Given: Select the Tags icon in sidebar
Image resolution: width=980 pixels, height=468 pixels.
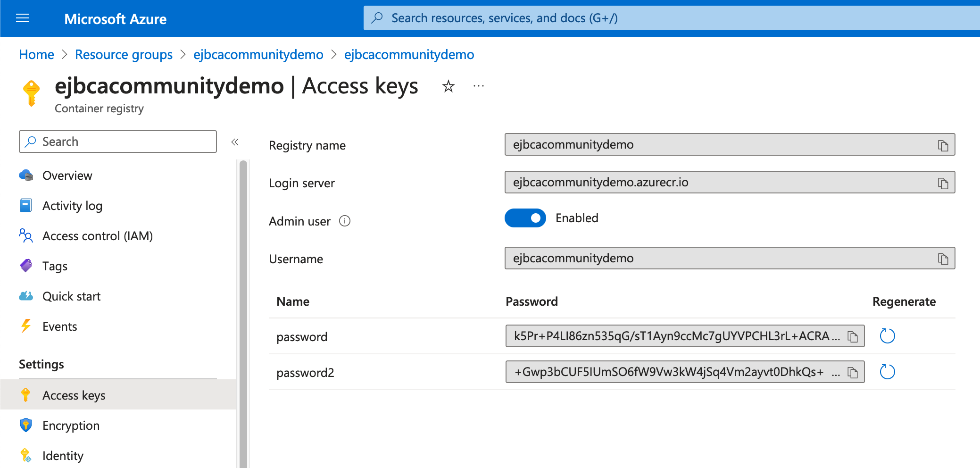Looking at the screenshot, I should pyautogui.click(x=26, y=266).
